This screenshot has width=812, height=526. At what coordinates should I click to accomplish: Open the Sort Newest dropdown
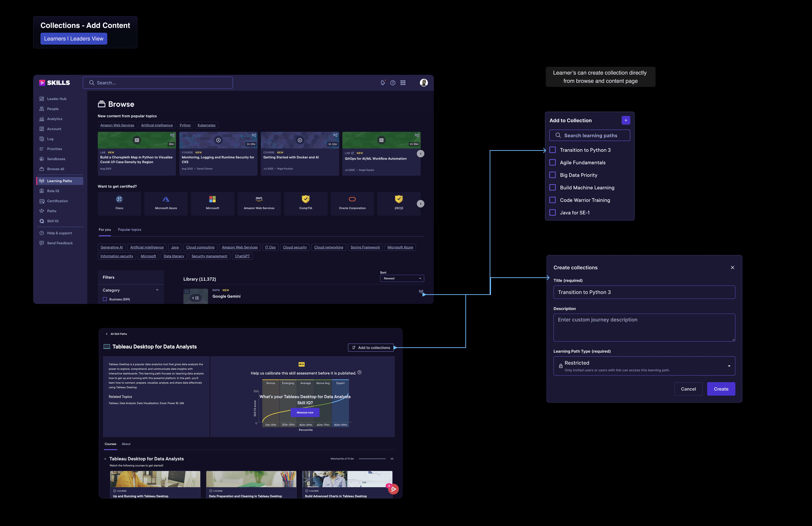pyautogui.click(x=402, y=278)
